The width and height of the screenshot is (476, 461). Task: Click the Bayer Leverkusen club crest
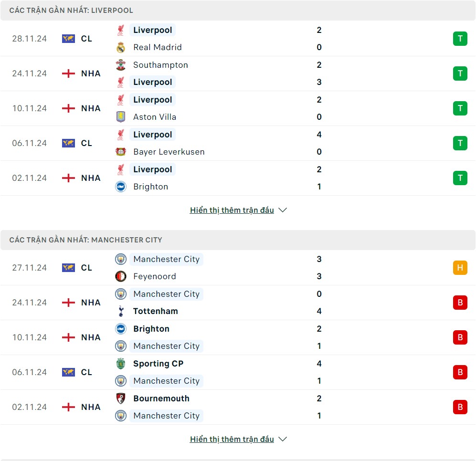click(121, 152)
